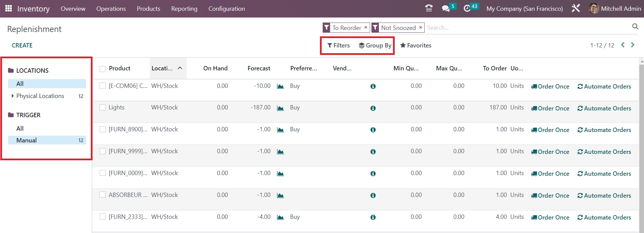Open forecast graph icon for FURN_0009 row

pyautogui.click(x=280, y=174)
